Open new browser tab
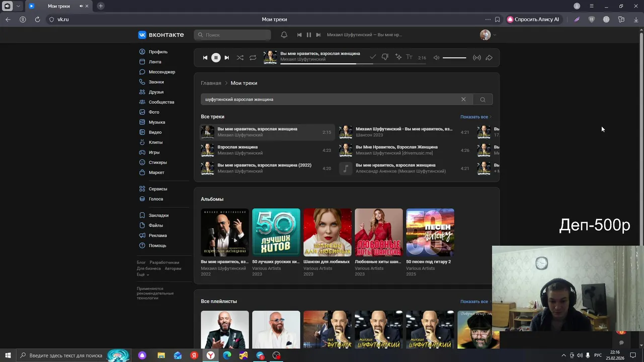This screenshot has width=644, height=362. point(101,6)
